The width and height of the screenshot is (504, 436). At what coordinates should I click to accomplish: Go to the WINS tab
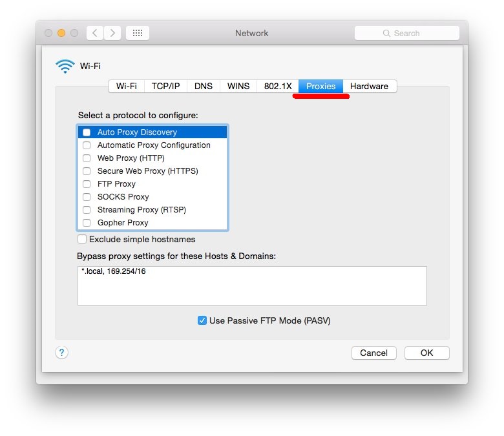pyautogui.click(x=238, y=86)
